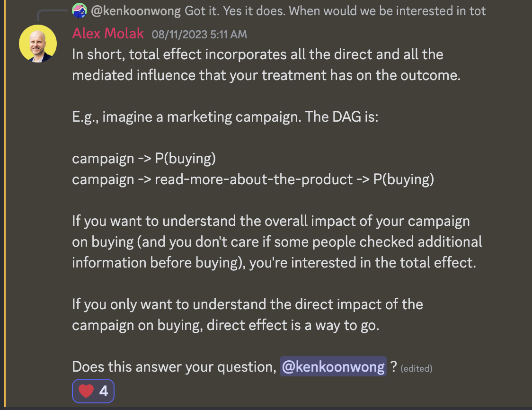Click the "If you want to understand the overall impact" paragraph

pyautogui.click(x=277, y=241)
